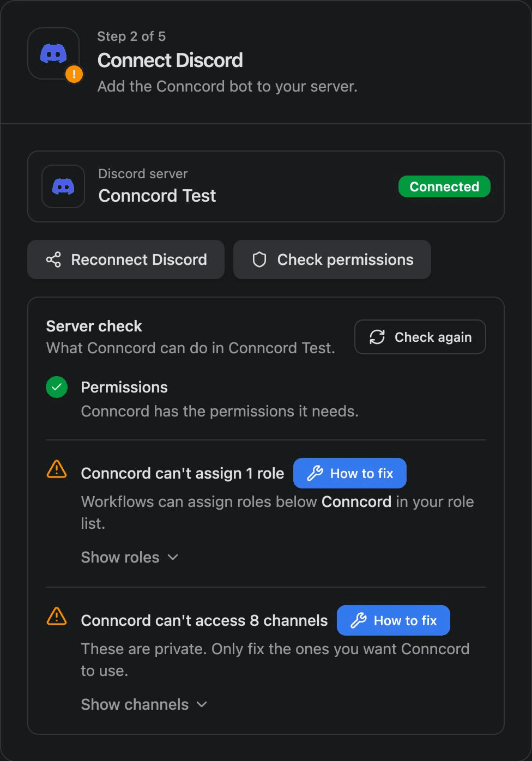The height and width of the screenshot is (761, 532).
Task: Click the warning triangle beside channel access
Action: click(57, 616)
